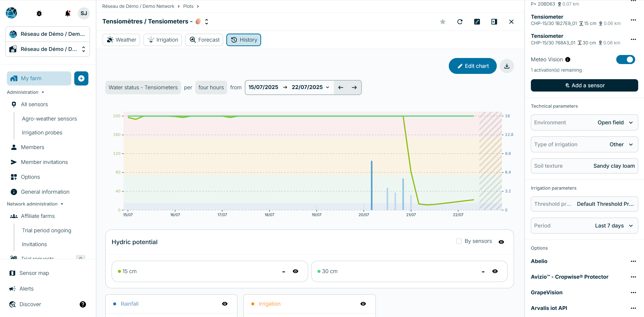The height and width of the screenshot is (317, 644).
Task: Switch to Weather tab
Action: 121,40
